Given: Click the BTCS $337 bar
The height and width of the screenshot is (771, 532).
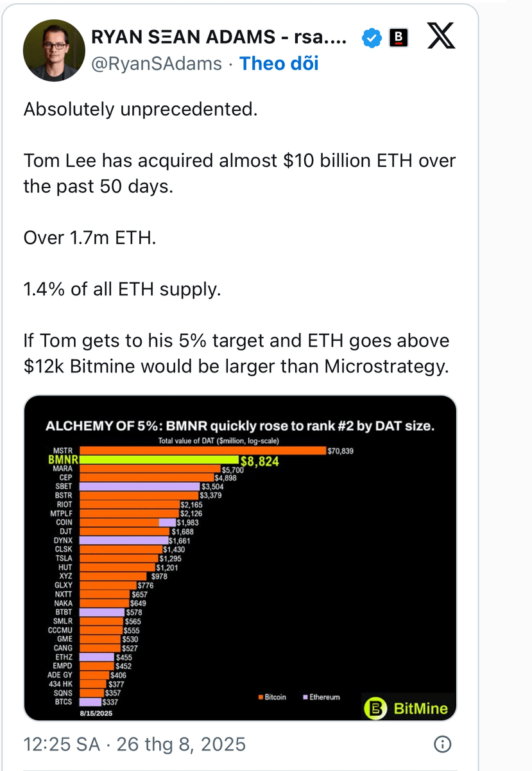Looking at the screenshot, I should pyautogui.click(x=90, y=702).
